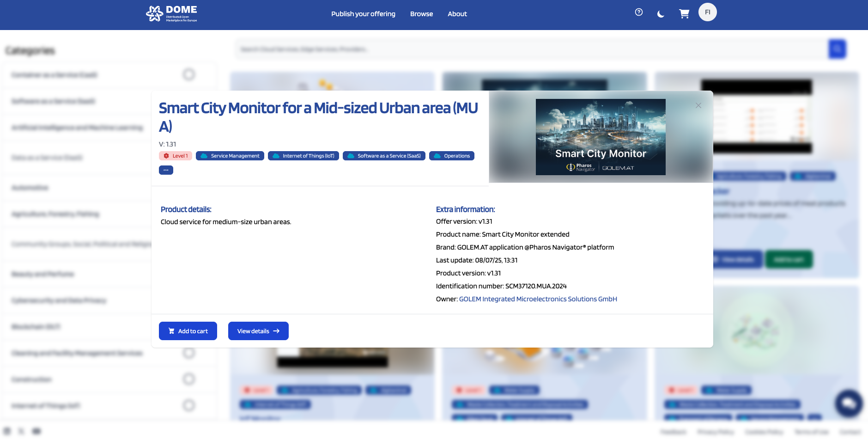Open the shopping cart icon

click(684, 14)
